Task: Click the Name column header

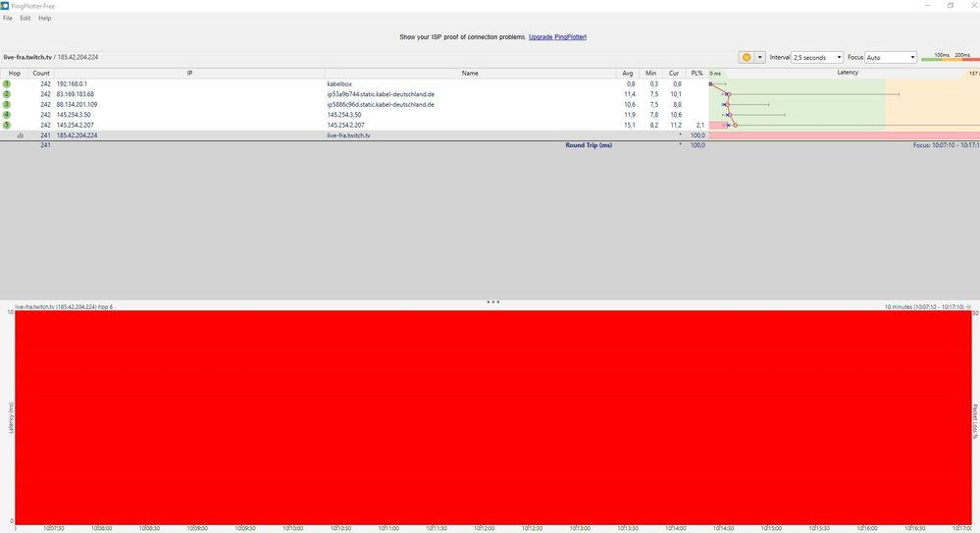Action: click(x=470, y=74)
